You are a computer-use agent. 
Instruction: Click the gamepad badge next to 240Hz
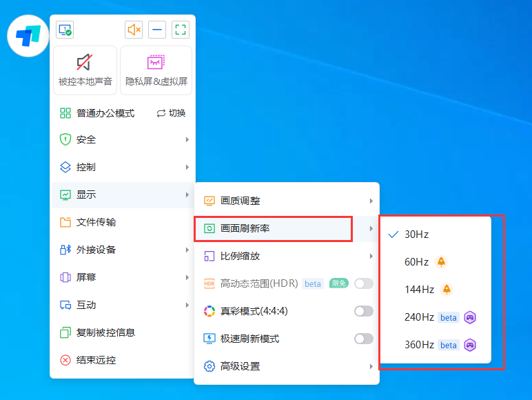[x=470, y=317]
